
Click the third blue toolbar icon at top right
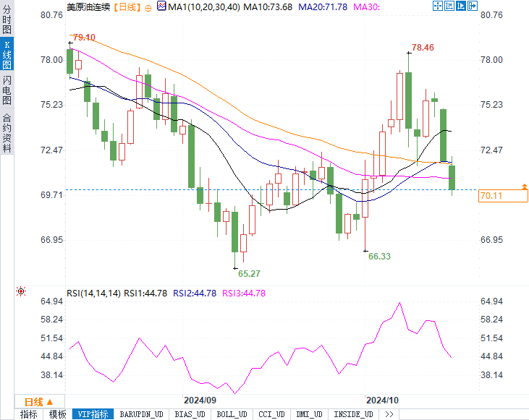click(x=462, y=6)
